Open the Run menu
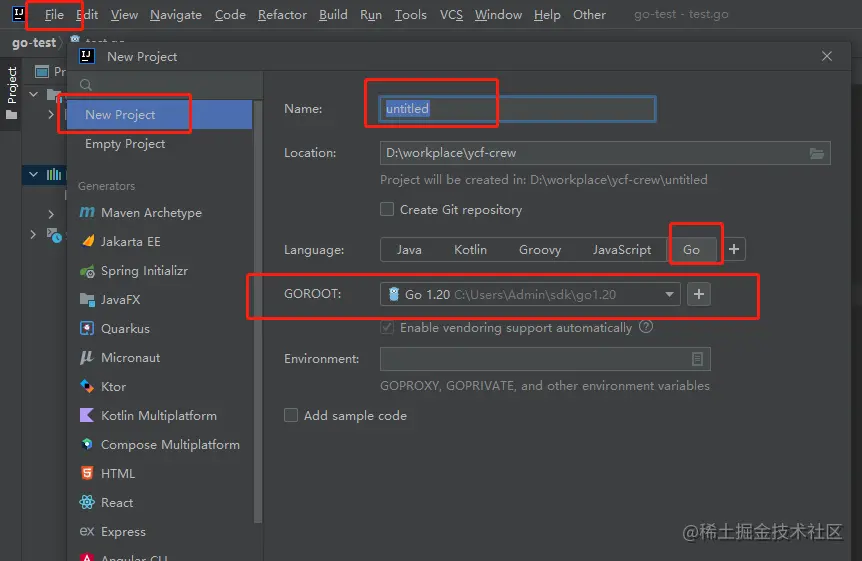 tap(371, 15)
